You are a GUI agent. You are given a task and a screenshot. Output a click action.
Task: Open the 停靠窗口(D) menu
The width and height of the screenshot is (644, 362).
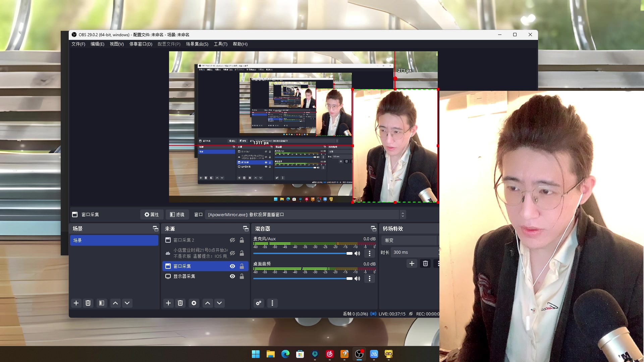pyautogui.click(x=141, y=44)
